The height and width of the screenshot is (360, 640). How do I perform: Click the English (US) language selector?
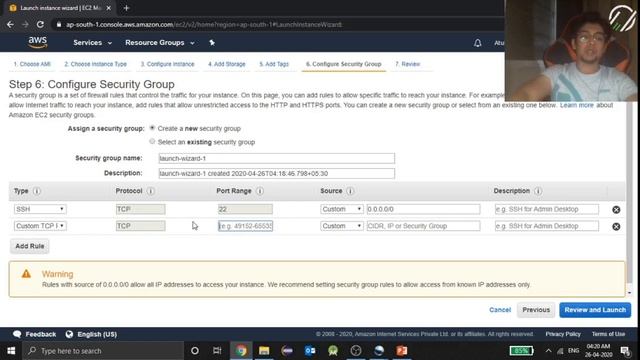click(x=97, y=334)
